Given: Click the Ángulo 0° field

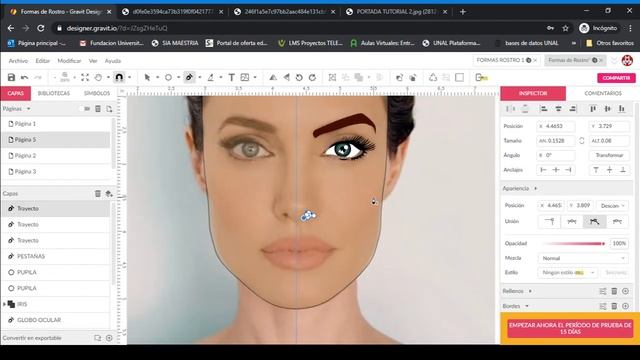Looking at the screenshot, I should click(556, 156).
